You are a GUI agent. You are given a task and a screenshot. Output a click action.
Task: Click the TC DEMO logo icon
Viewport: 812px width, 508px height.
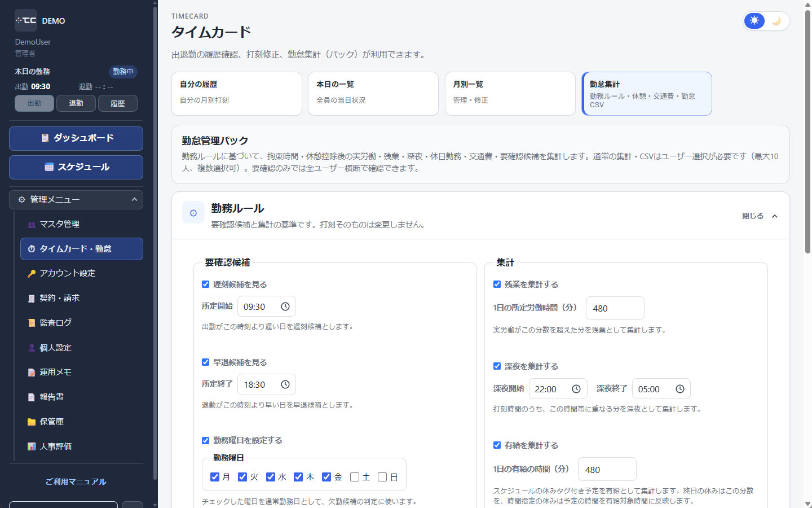[x=26, y=20]
